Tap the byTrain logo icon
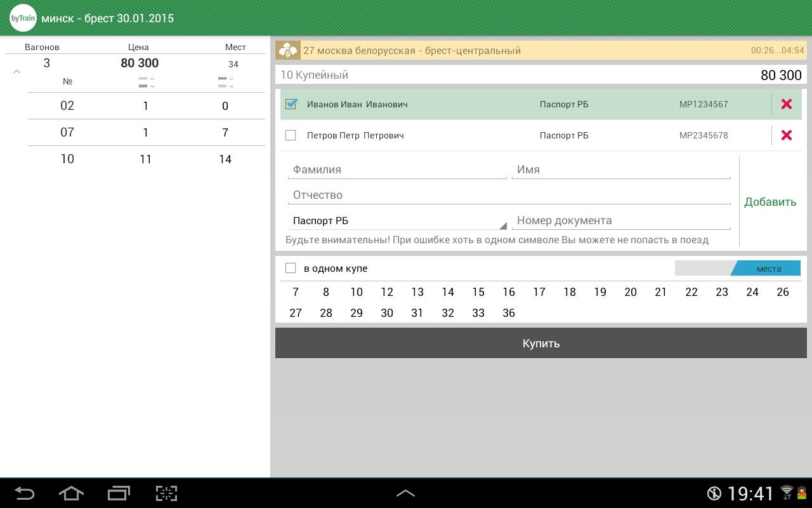The width and height of the screenshot is (812, 508). click(23, 18)
